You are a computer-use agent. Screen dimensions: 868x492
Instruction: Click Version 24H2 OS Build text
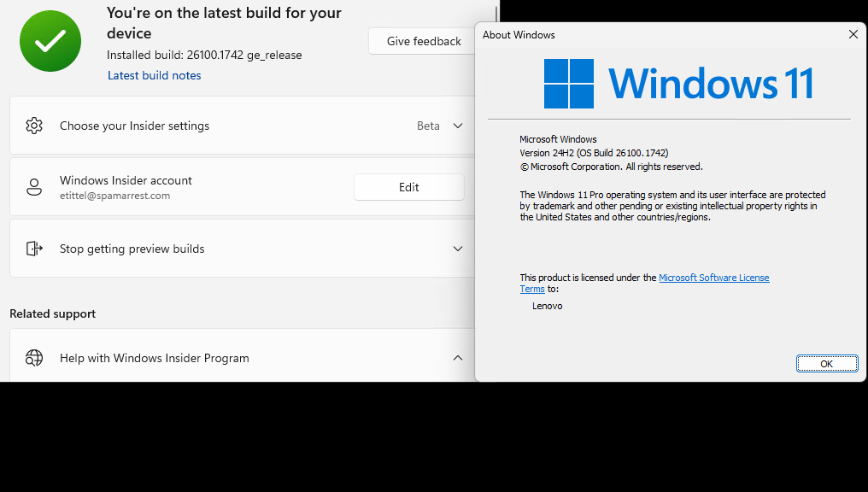coord(594,153)
